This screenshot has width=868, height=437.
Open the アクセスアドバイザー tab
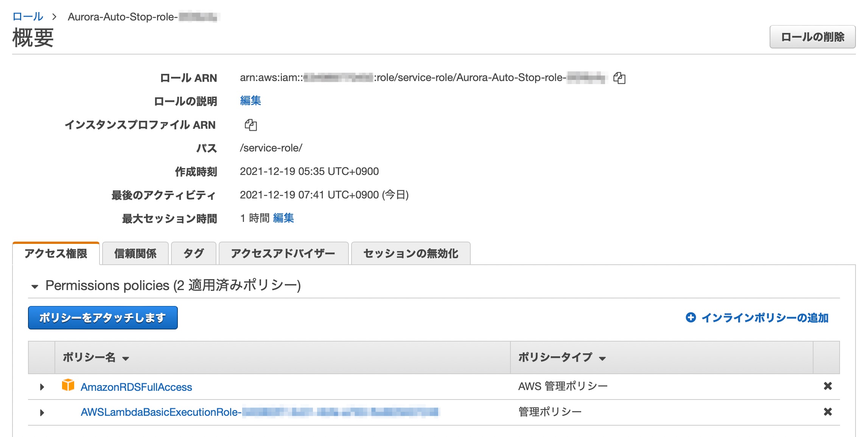click(x=283, y=253)
